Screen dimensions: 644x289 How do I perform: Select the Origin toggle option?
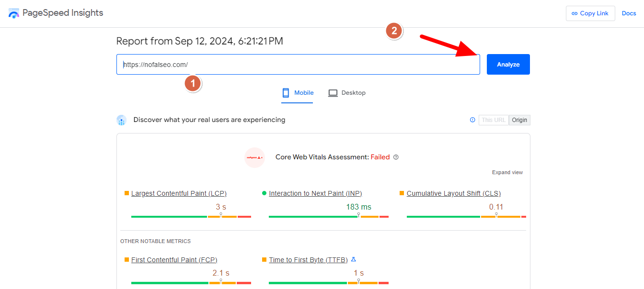pos(519,120)
